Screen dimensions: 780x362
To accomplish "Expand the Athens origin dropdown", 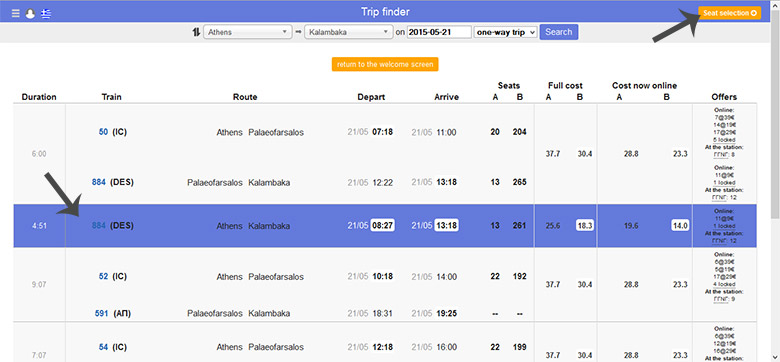I will pyautogui.click(x=247, y=32).
